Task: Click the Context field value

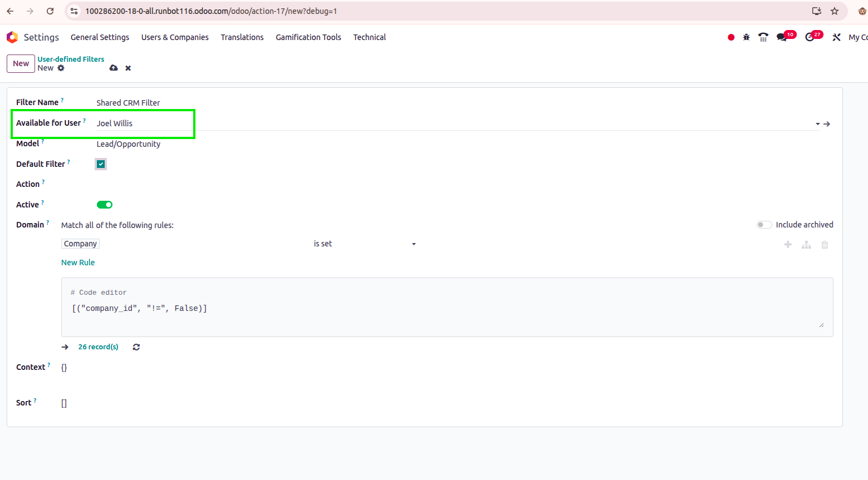Action: (64, 368)
